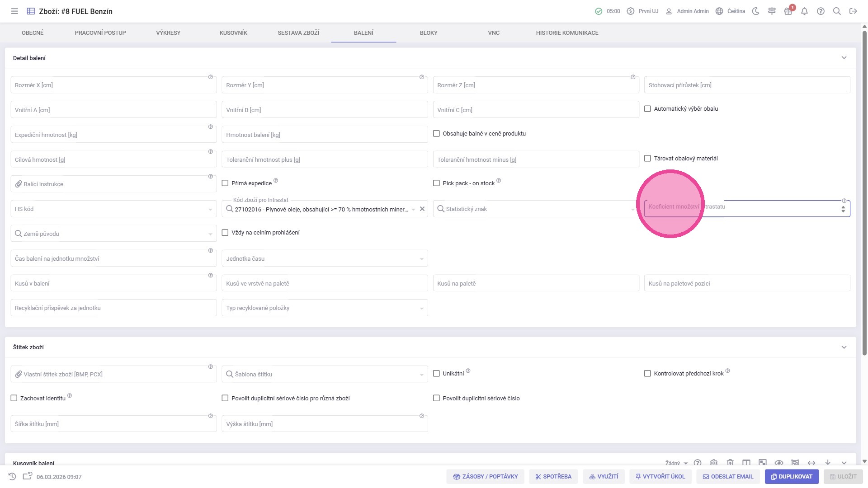The image size is (868, 488).
Task: Open the history clock icon at bottom left
Action: coord(12,476)
